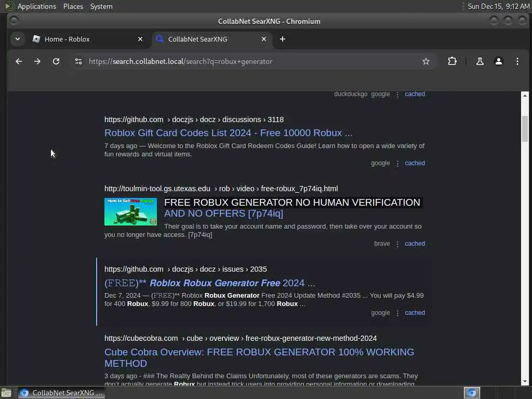The height and width of the screenshot is (399, 532).
Task: Open the Extensions puzzle icon
Action: (x=453, y=61)
